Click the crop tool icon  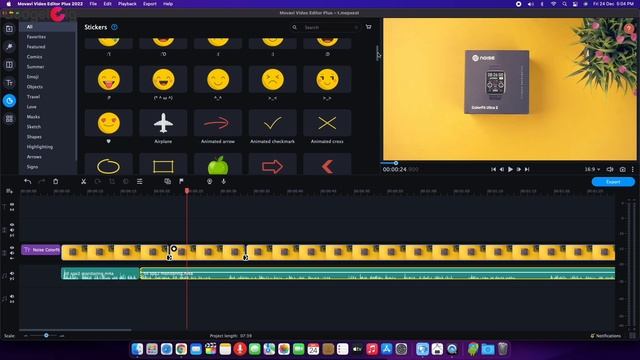point(112,181)
